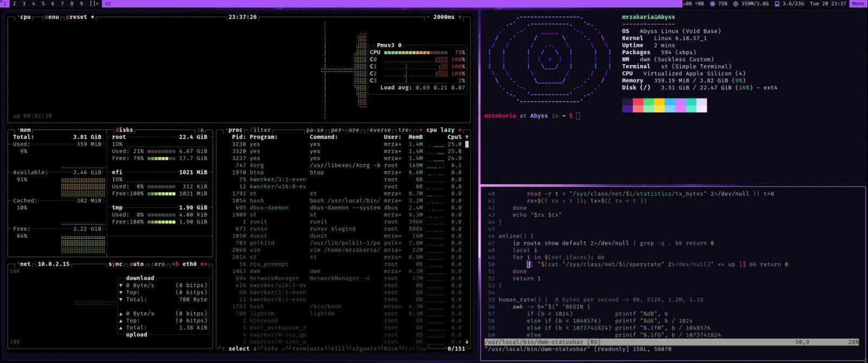Click the []= tiling layout symbol

click(94, 3)
